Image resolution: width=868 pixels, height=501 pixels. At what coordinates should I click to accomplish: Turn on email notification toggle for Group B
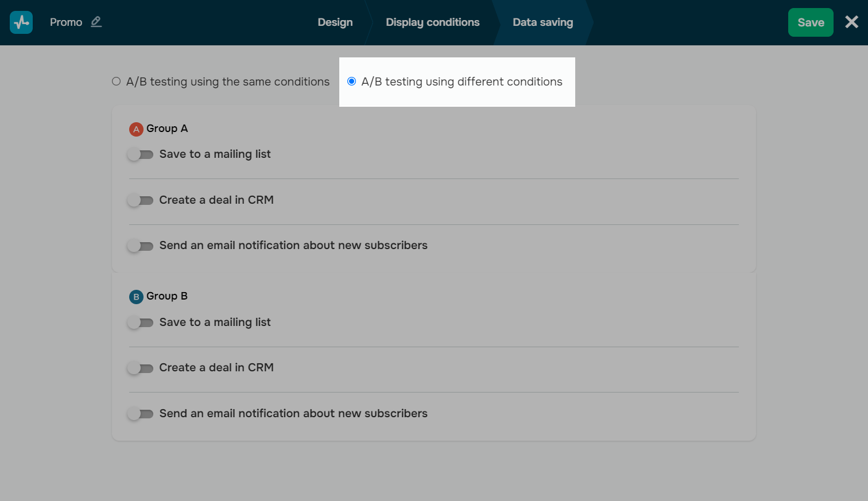[140, 414]
